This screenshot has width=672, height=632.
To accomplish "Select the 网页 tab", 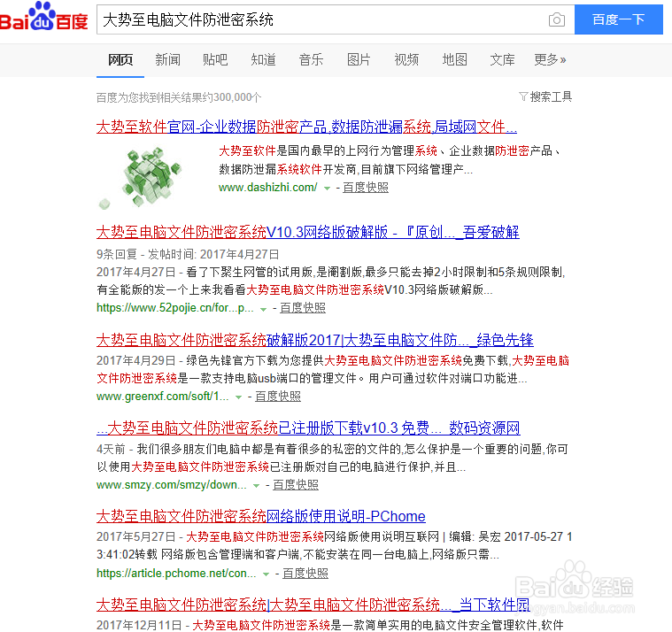I will (x=120, y=59).
